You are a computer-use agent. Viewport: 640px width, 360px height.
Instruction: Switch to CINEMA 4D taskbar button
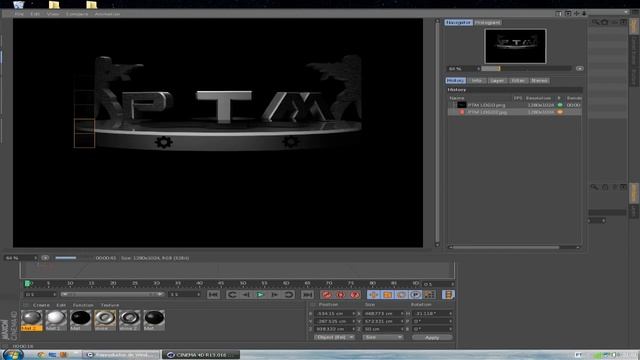(201, 355)
